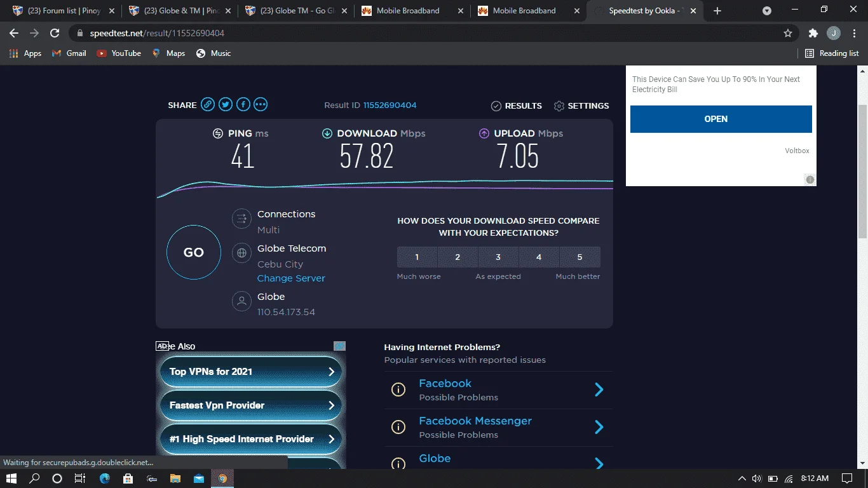Reload the Speedtest page
The height and width of the screenshot is (488, 868).
point(55,33)
